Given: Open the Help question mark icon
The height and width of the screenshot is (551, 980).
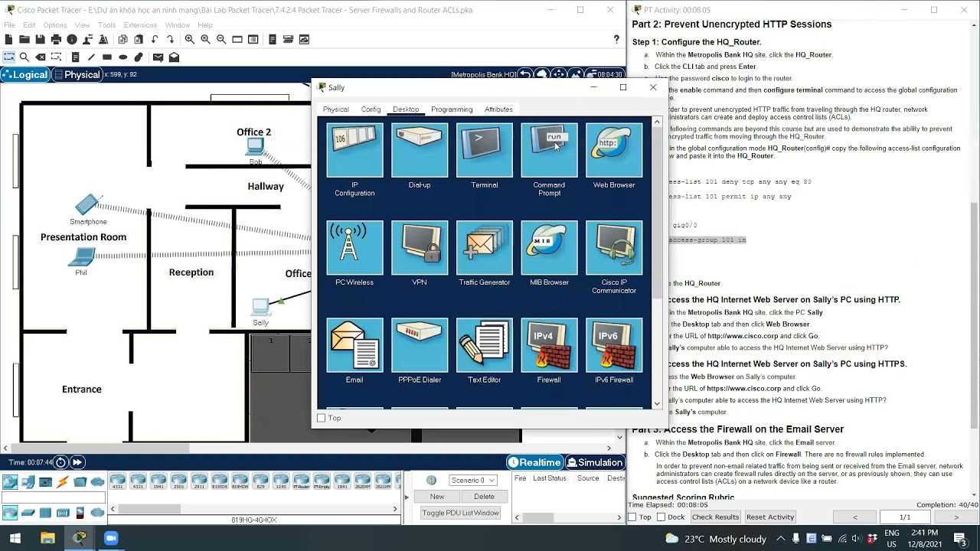Looking at the screenshot, I should (x=616, y=39).
